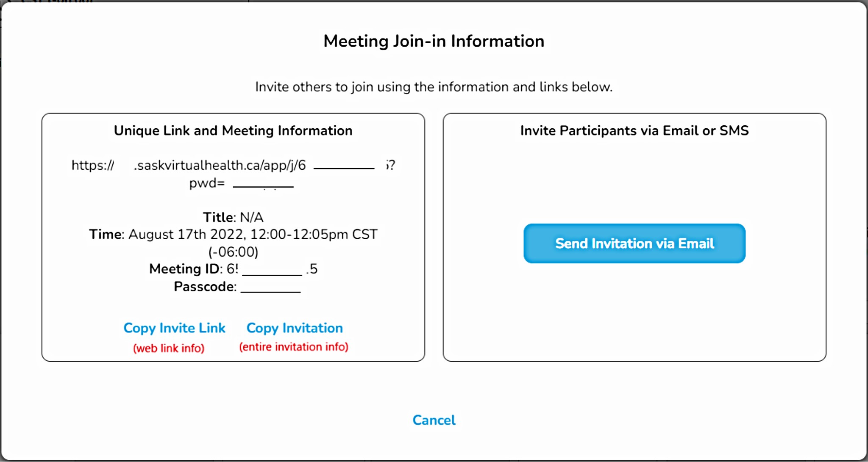Click the (-06:00) timezone offset text
868x462 pixels.
233,252
